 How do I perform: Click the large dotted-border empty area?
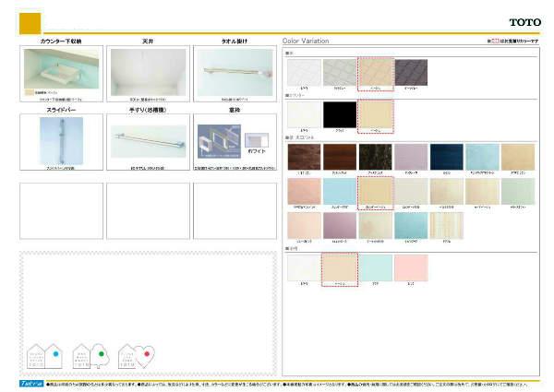[148, 295]
